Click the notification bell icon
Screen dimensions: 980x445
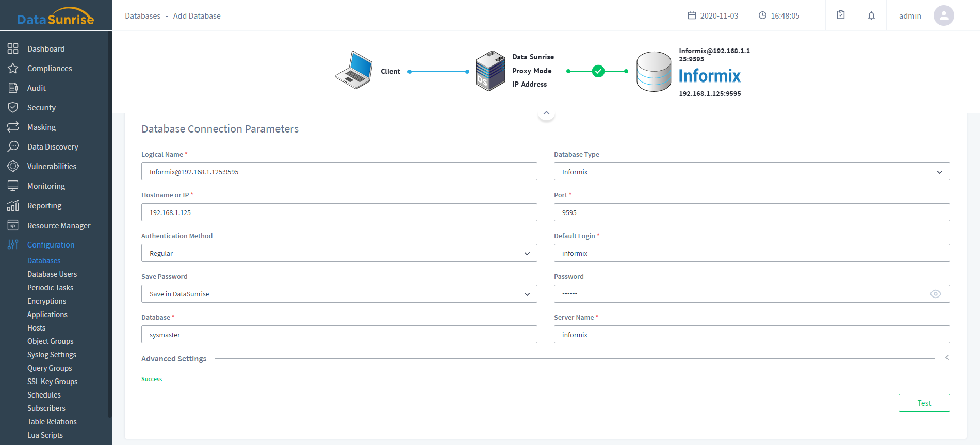coord(871,15)
